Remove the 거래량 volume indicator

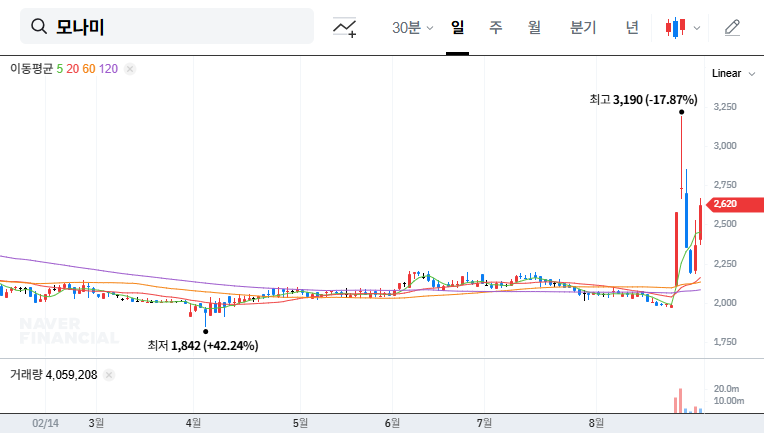pos(109,375)
